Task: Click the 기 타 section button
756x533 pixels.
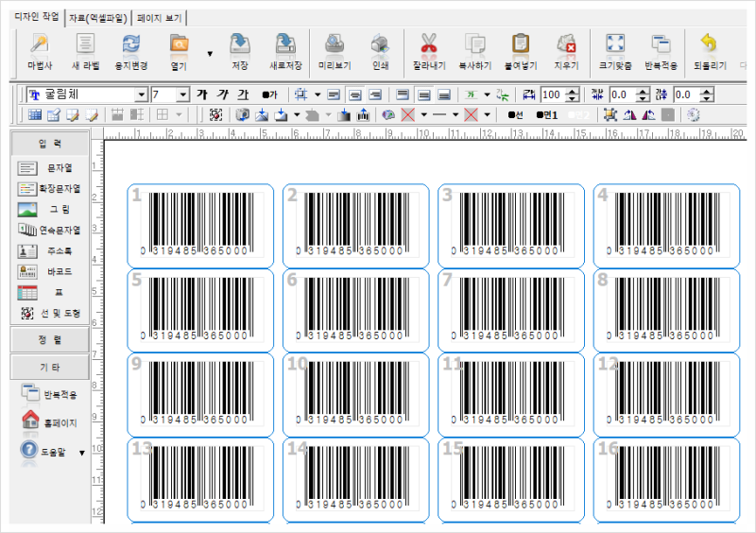Action: click(x=50, y=367)
